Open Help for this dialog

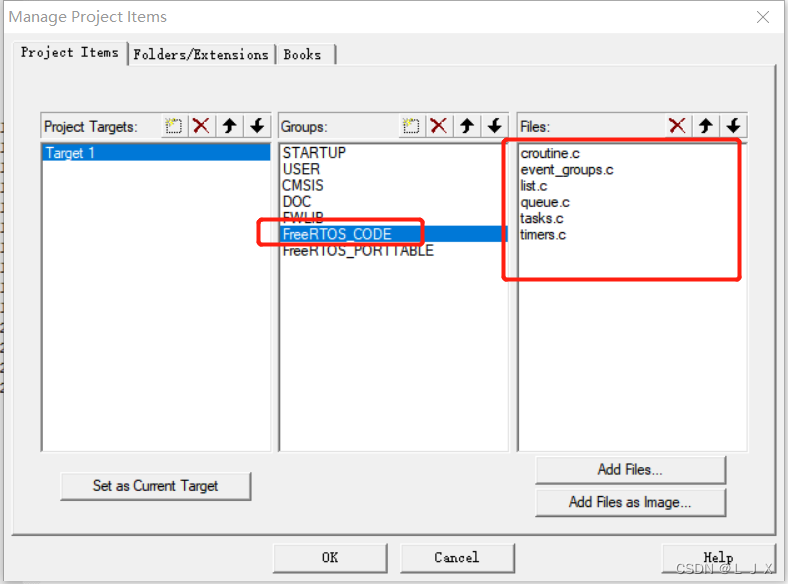point(719,558)
